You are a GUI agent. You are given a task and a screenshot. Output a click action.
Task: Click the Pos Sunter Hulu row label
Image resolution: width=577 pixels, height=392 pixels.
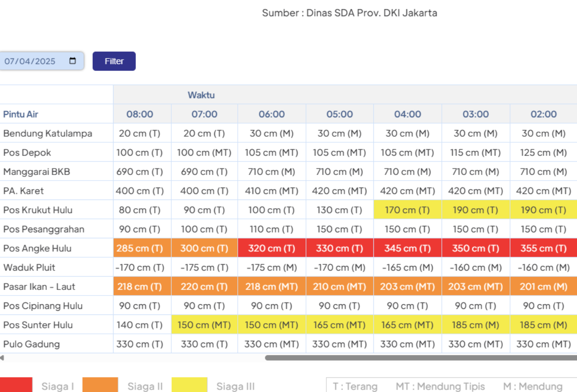tap(38, 325)
